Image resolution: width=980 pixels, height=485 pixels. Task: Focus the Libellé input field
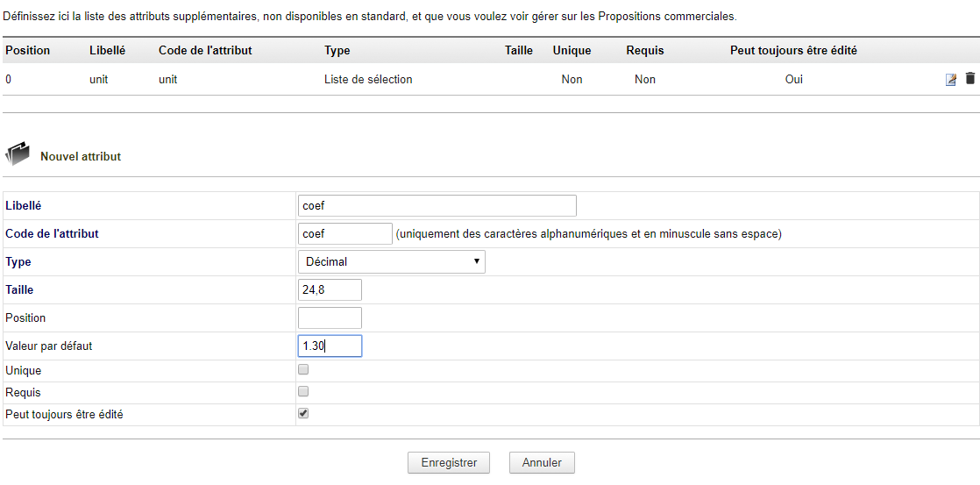coord(437,205)
